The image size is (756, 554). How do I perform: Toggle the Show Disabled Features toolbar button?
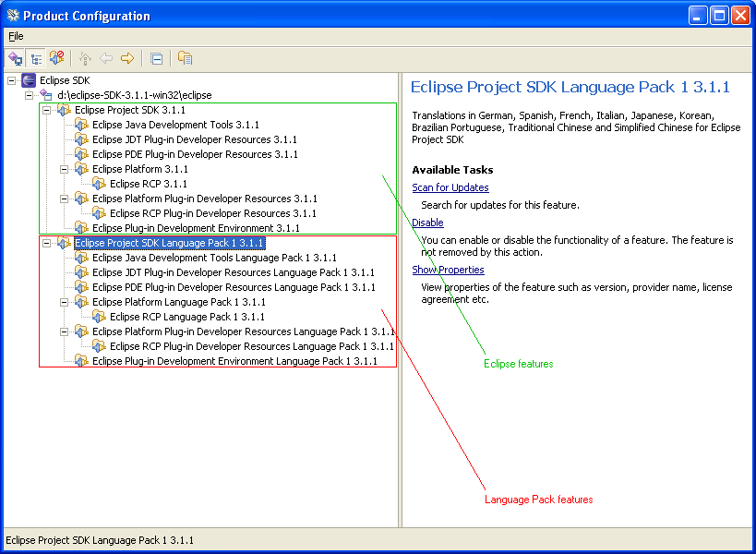[x=57, y=58]
